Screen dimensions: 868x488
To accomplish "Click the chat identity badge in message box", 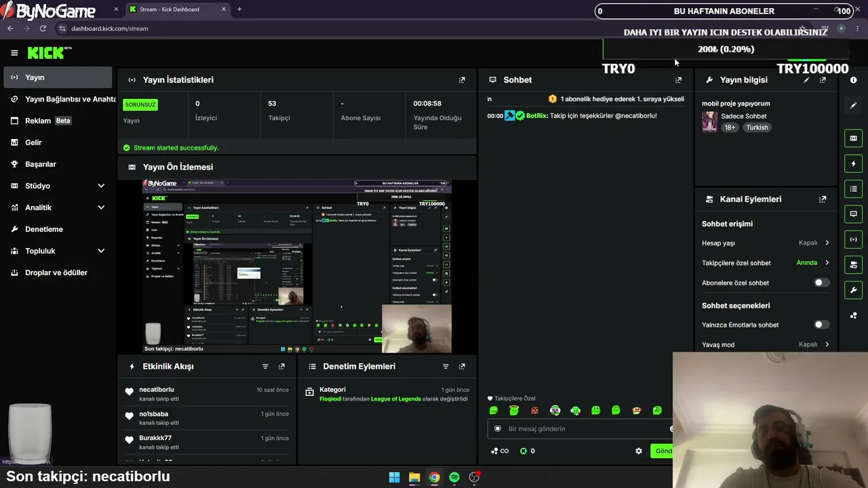I will [x=498, y=429].
